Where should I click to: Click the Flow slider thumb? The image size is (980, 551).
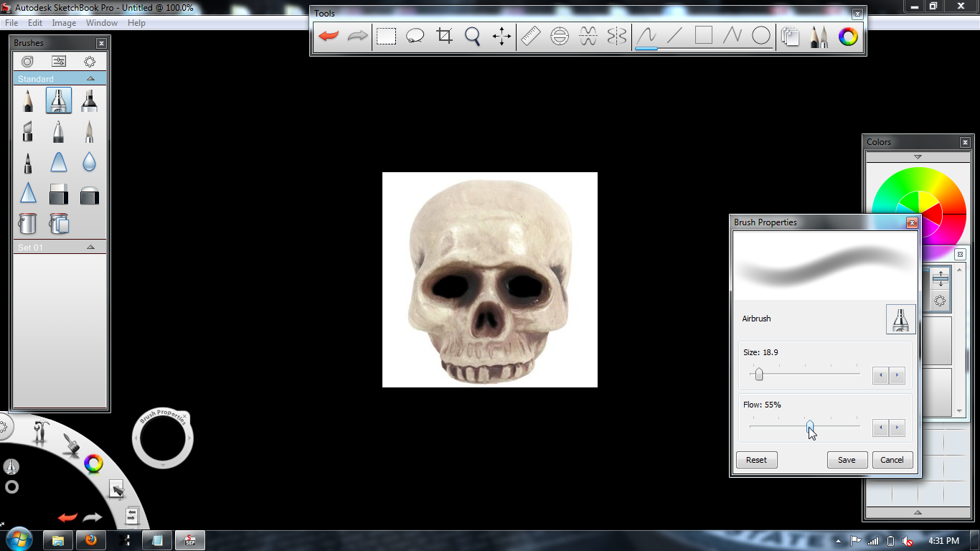809,426
